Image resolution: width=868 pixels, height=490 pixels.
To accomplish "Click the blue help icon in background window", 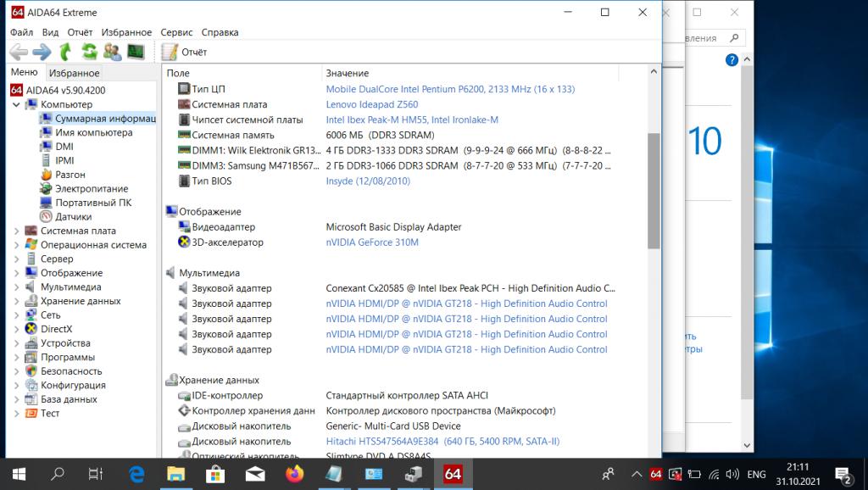I will tap(732, 60).
